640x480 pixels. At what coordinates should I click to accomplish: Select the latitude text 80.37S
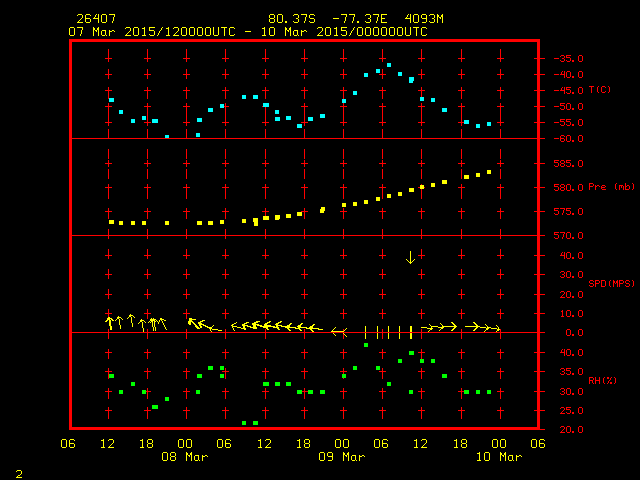(292, 19)
